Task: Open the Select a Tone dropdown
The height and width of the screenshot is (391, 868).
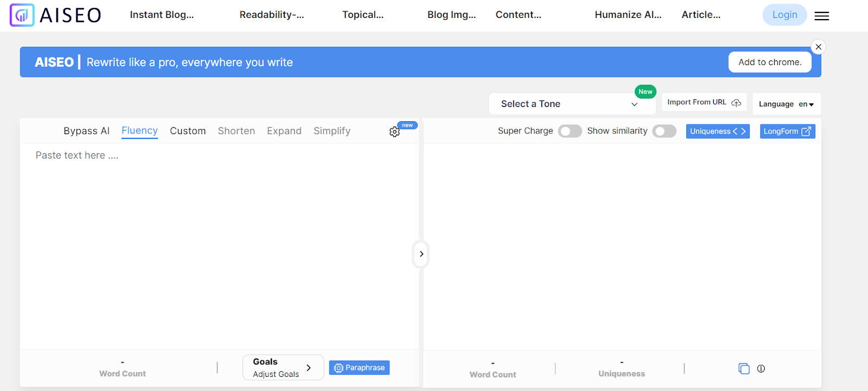Action: pos(572,104)
